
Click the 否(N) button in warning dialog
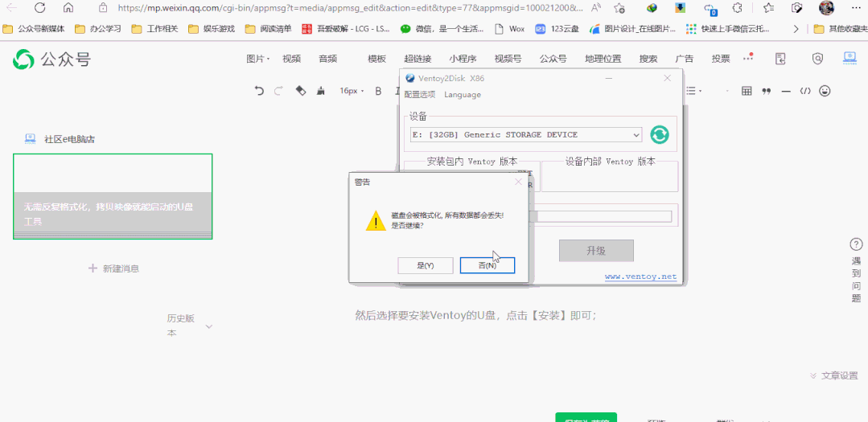pos(487,265)
